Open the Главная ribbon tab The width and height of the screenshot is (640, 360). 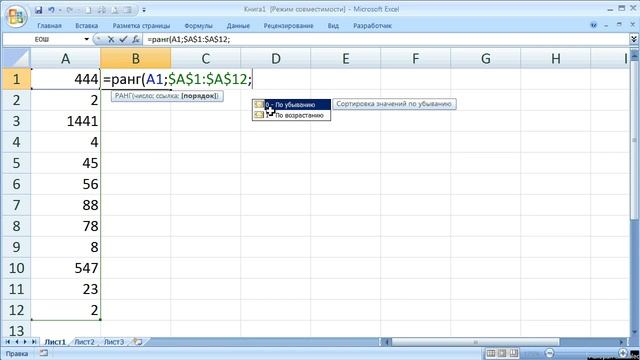click(x=49, y=26)
